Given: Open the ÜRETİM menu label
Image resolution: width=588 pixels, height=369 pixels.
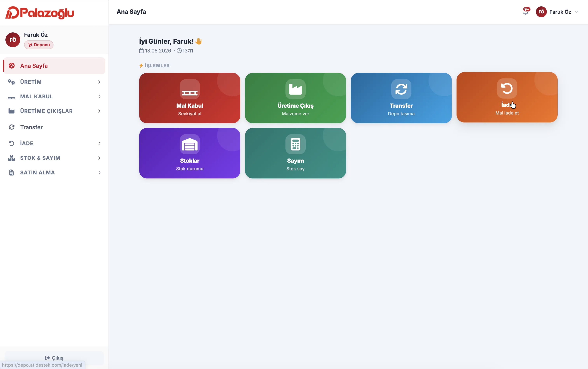Looking at the screenshot, I should coord(31,82).
